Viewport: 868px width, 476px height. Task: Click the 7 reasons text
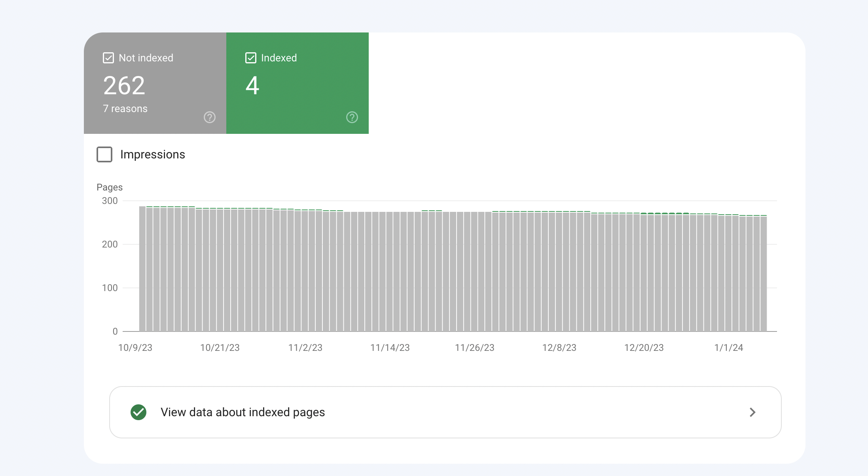coord(125,109)
